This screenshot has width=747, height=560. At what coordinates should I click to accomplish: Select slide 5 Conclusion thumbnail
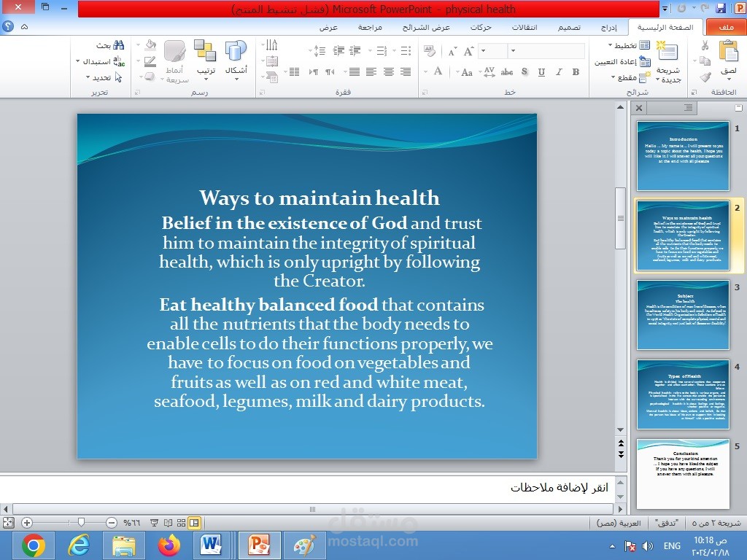[683, 474]
